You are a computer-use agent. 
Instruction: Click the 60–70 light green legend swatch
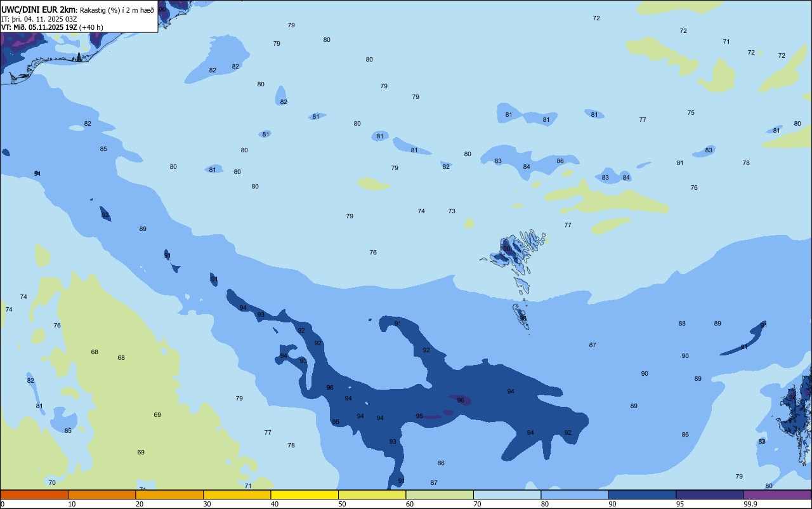[440, 494]
